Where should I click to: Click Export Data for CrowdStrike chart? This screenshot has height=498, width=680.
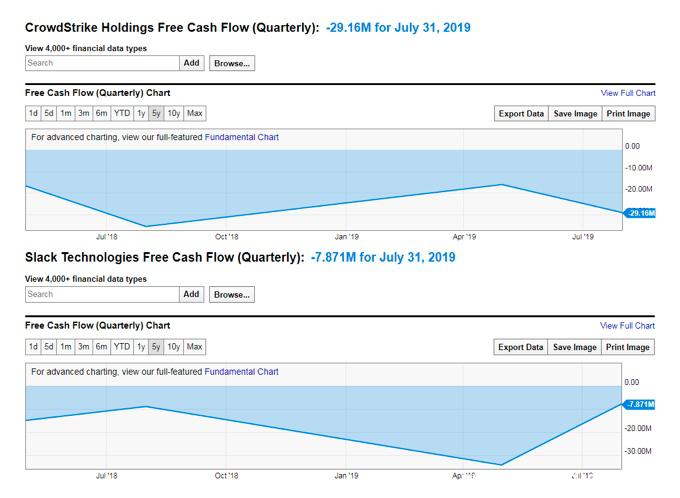coord(521,114)
